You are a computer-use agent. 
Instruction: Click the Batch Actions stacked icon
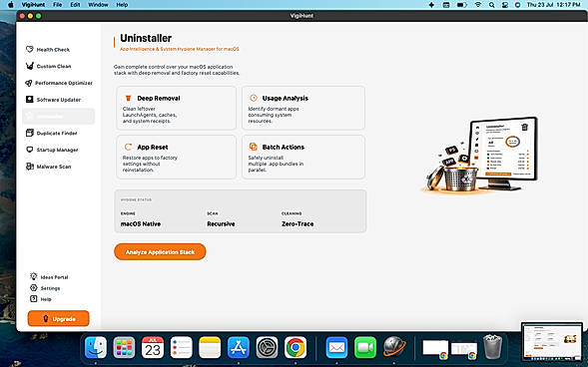254,147
